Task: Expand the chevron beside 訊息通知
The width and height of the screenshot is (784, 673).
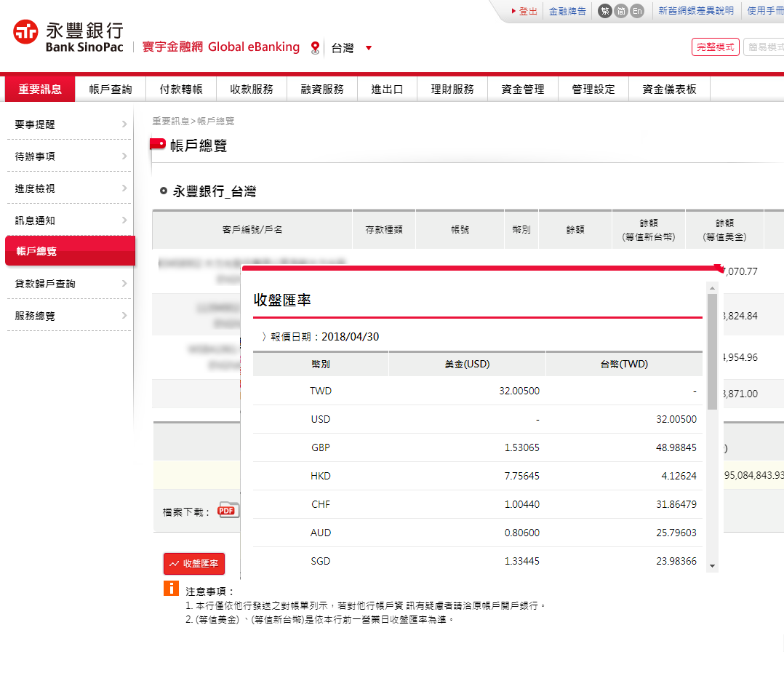Action: [x=124, y=220]
